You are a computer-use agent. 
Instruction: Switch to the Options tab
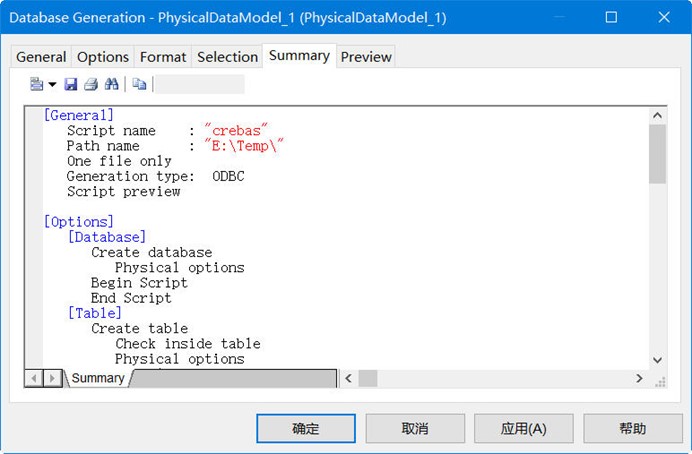pos(103,57)
